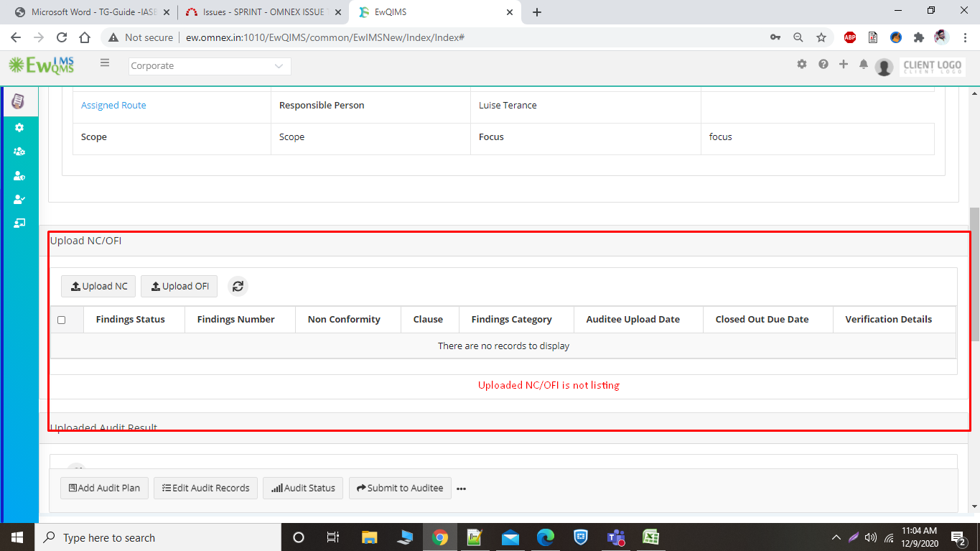Open the user checkmark sidebar icon
This screenshot has width=980, height=551.
point(19,199)
